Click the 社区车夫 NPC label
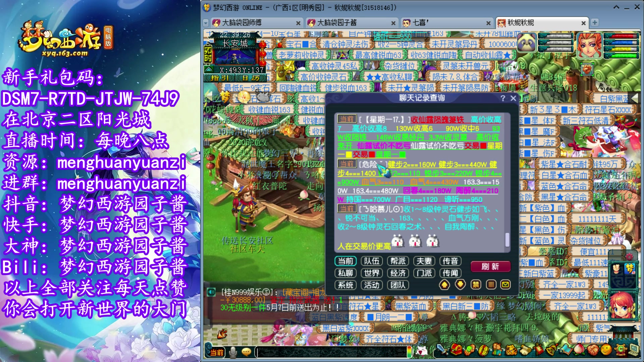Viewport: 644px width, 362px height. coord(248,249)
